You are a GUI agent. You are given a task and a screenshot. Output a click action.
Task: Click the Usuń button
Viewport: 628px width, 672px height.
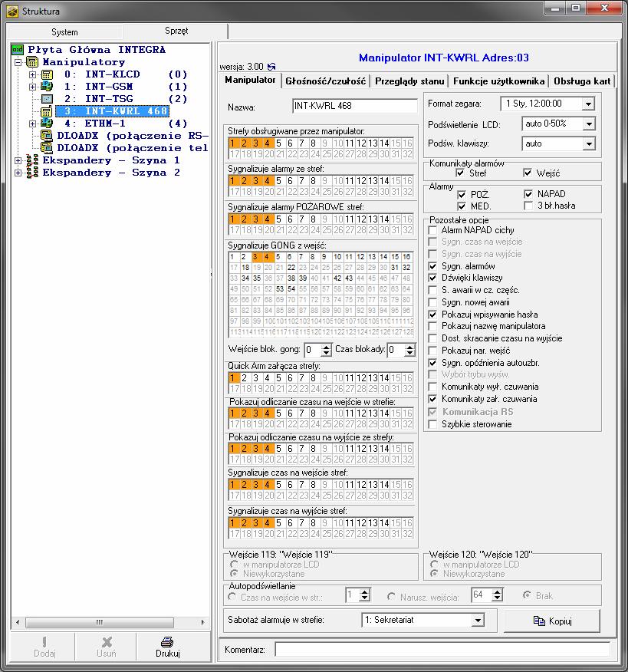point(107,647)
